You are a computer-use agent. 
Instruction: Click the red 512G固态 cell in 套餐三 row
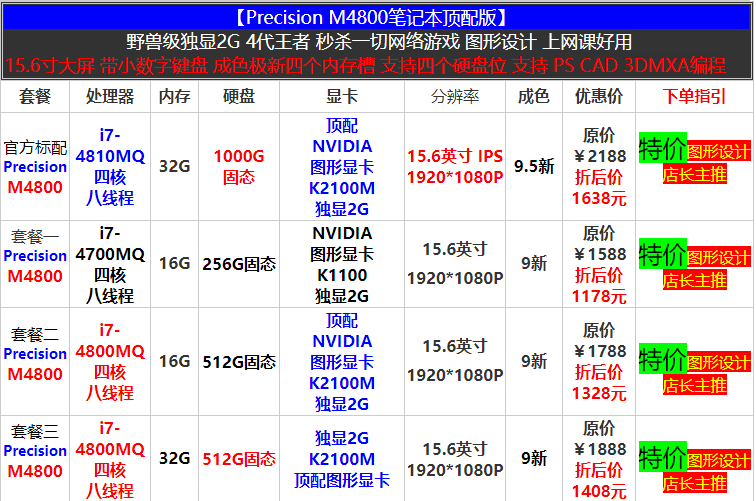click(239, 459)
